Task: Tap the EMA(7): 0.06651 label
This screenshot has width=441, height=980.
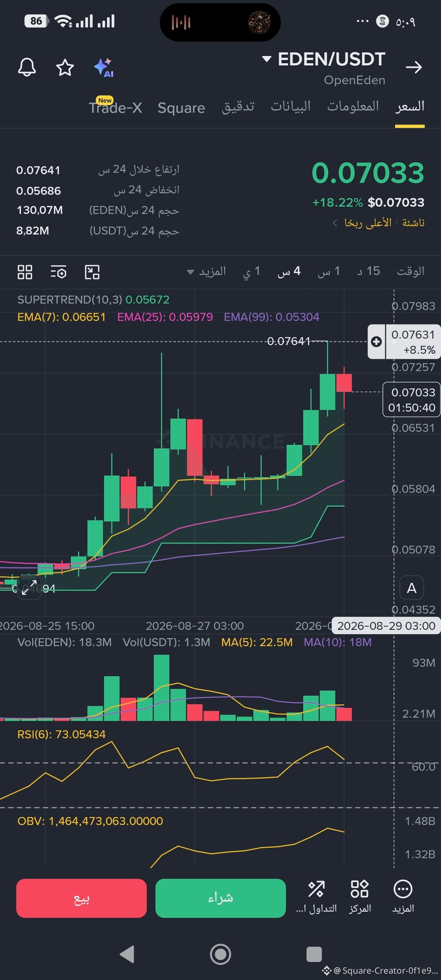Action: point(62,317)
